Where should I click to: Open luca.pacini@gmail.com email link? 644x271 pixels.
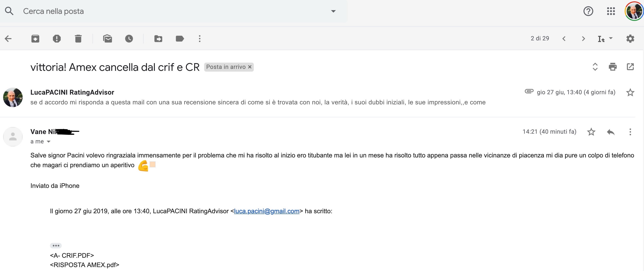266,211
